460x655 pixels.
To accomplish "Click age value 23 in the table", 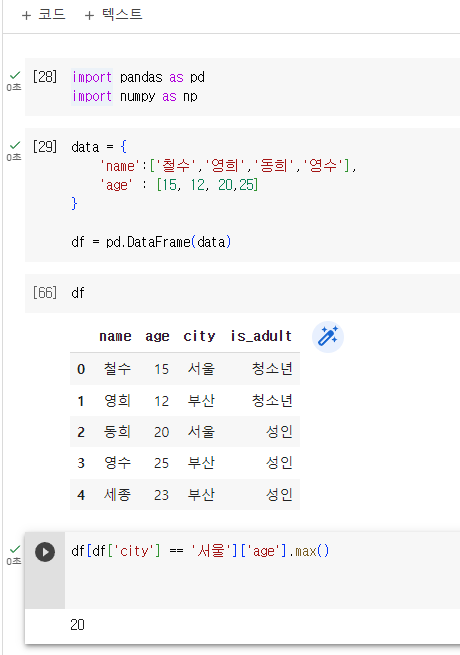I will [161, 495].
